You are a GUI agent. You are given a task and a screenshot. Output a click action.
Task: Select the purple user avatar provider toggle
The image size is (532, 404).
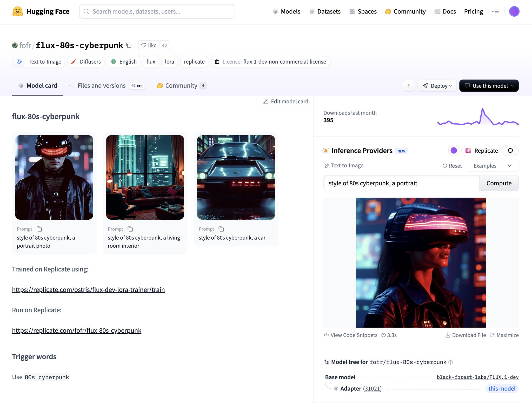pyautogui.click(x=454, y=151)
